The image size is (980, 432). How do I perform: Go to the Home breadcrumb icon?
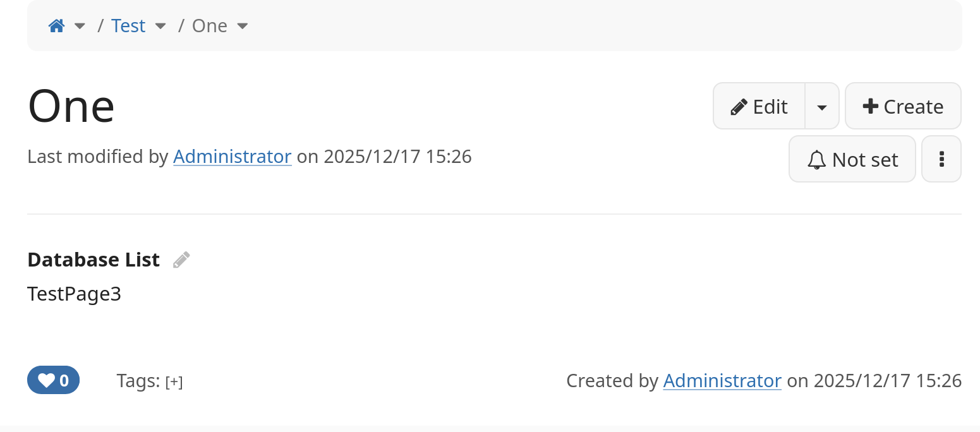click(x=57, y=26)
